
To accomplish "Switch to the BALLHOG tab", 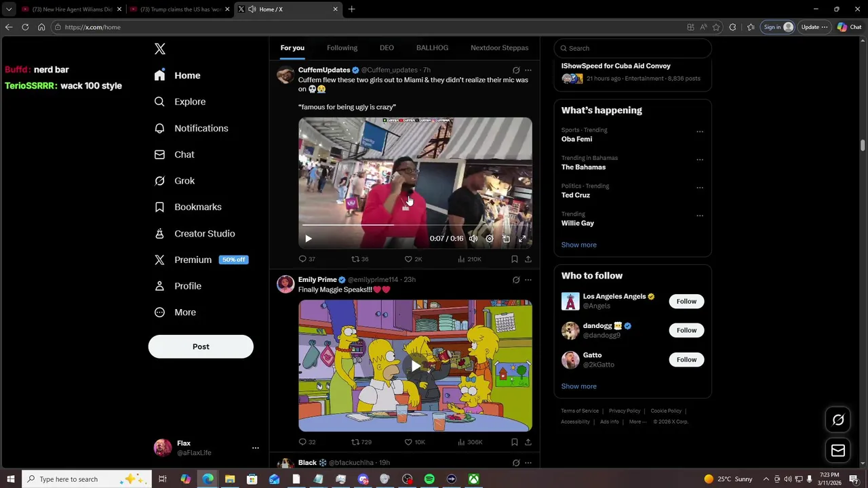I will click(432, 47).
